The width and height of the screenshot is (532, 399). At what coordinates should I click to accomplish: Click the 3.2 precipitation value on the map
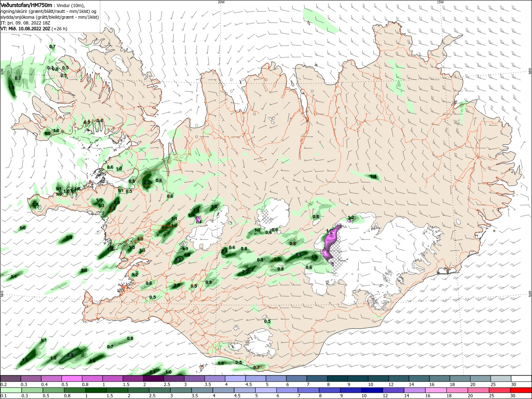(178, 260)
